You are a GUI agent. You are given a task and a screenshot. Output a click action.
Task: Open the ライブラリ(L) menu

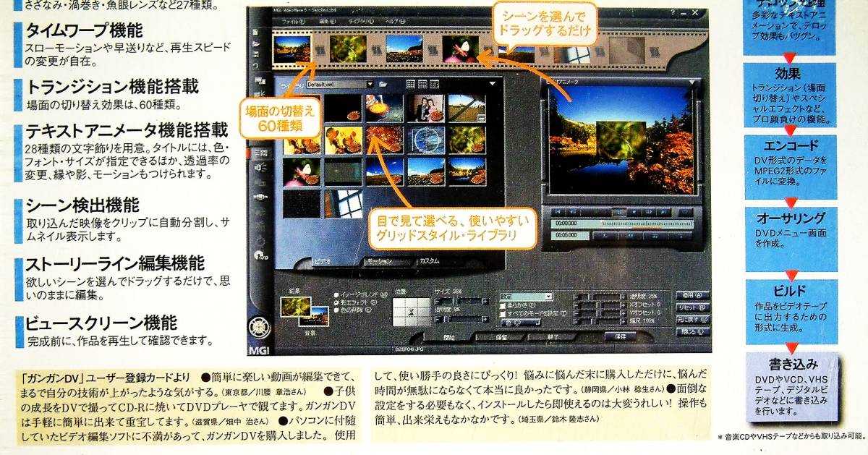pyautogui.click(x=360, y=23)
